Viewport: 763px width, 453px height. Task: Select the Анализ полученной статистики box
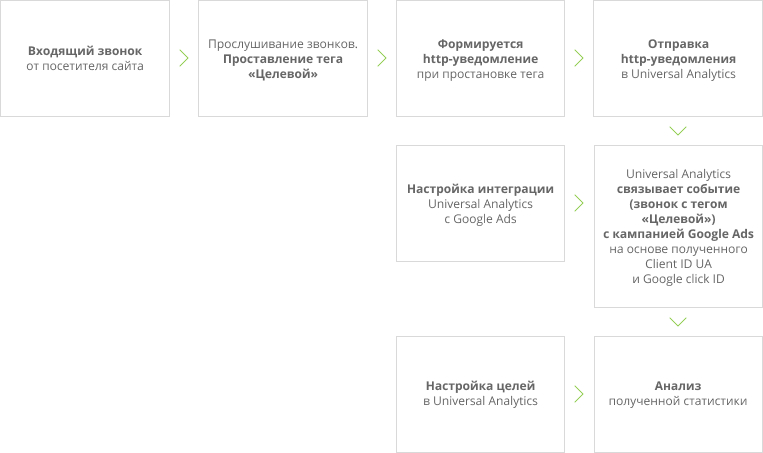(678, 394)
